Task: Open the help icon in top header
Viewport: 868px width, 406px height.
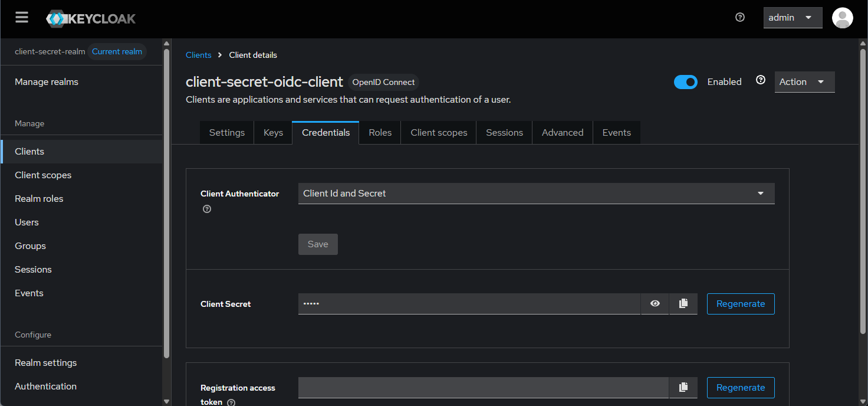Action: click(740, 18)
